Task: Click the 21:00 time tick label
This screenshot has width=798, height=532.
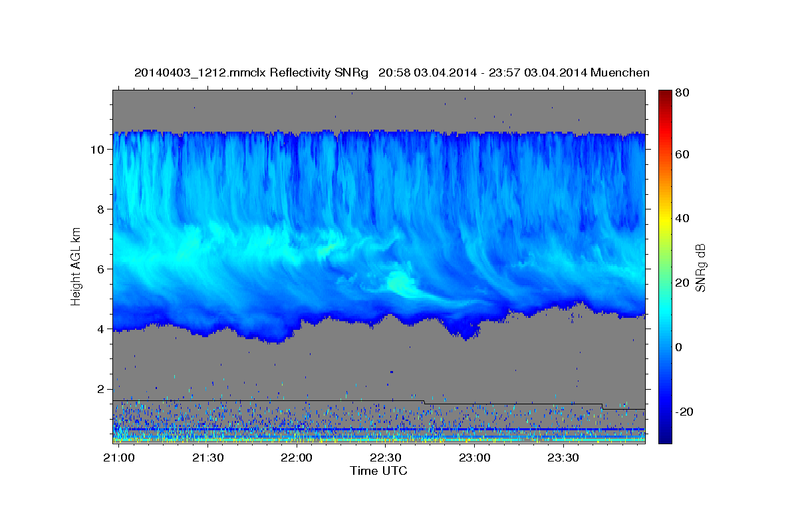Action: coord(119,458)
